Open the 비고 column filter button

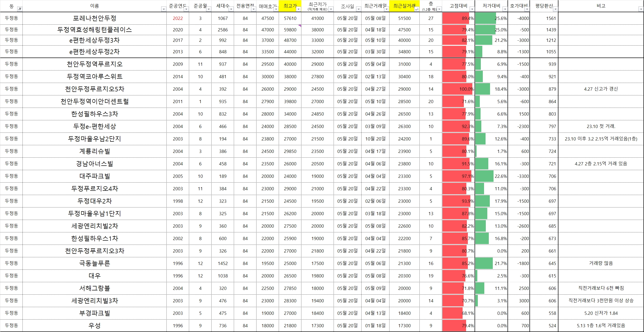(641, 9)
